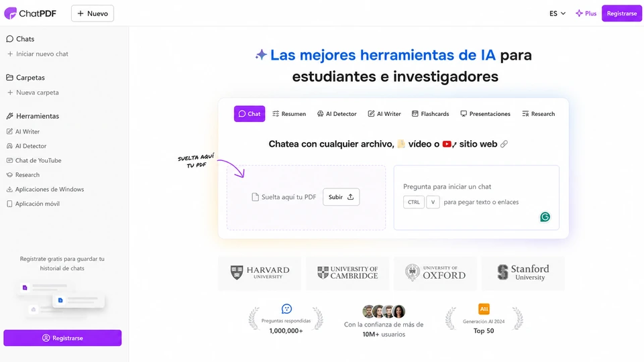Switch to the Research tab
This screenshot has width=644, height=362.
click(x=539, y=114)
